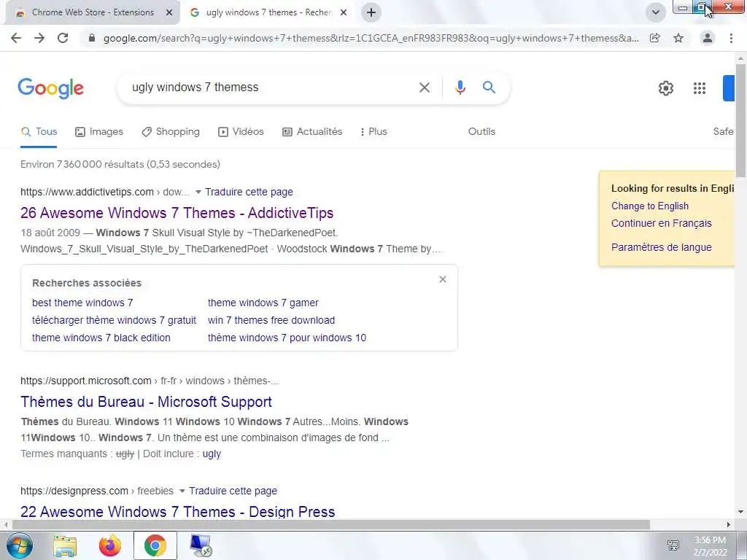
Task: Open 26 Awesome Windows 7 Themes result
Action: (177, 213)
